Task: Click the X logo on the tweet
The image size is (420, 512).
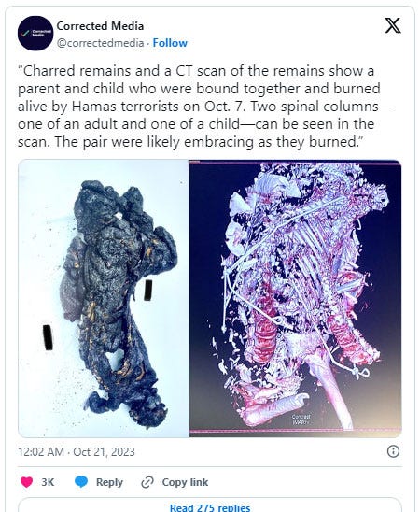Action: pos(393,25)
